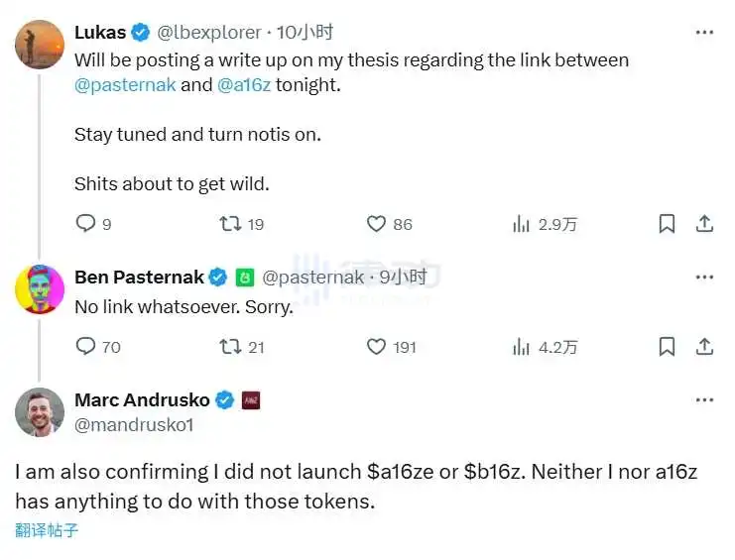Open more options on Lukas's tweet

pyautogui.click(x=704, y=32)
